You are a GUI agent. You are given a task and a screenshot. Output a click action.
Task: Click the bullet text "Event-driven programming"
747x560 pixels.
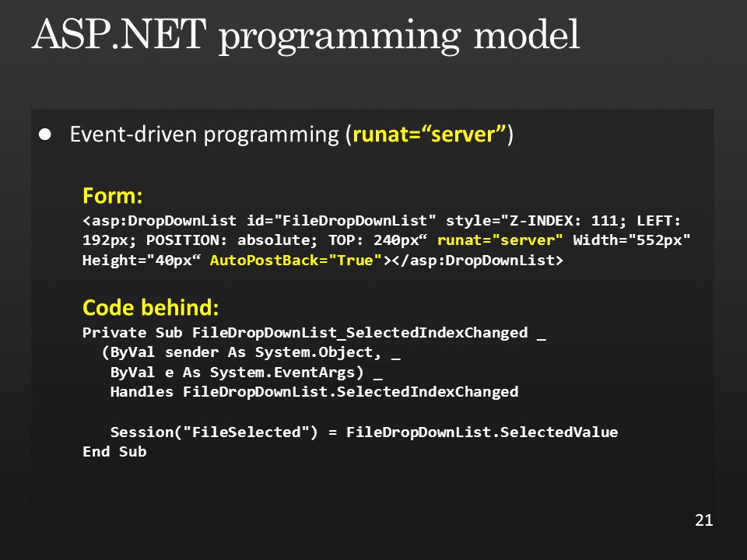[205, 135]
